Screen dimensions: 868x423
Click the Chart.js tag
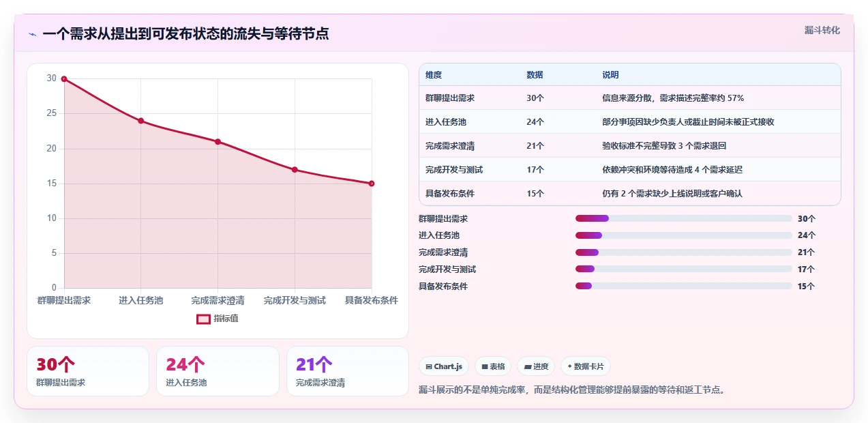[x=444, y=366]
